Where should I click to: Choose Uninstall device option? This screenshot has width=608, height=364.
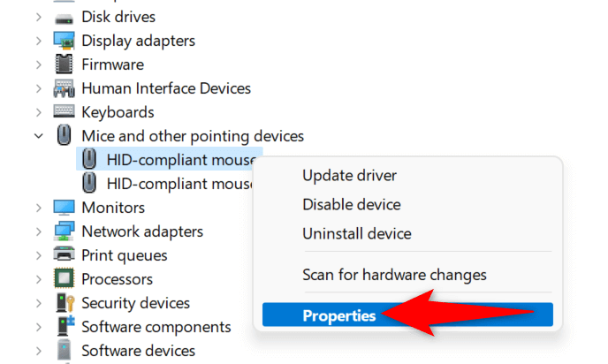tap(356, 233)
